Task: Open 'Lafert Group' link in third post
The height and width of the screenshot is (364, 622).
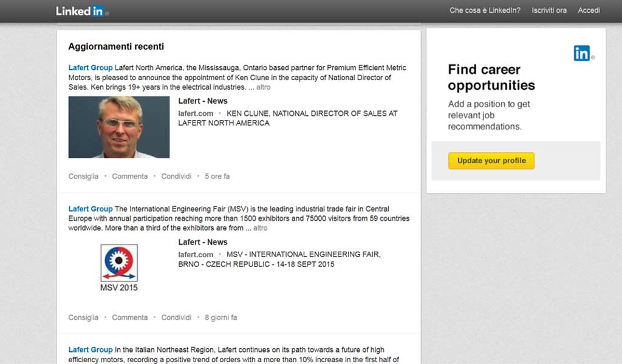Action: [91, 350]
